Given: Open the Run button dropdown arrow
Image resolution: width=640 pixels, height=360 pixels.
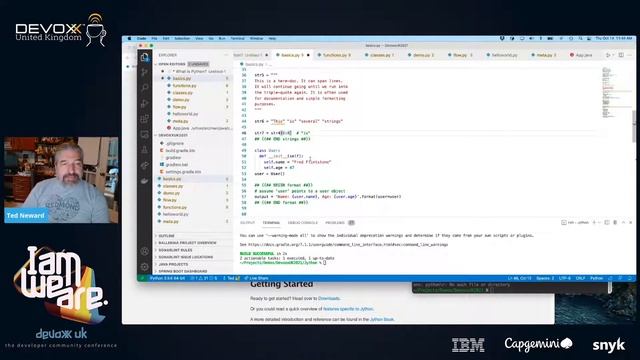Looking at the screenshot, I should [x=612, y=55].
